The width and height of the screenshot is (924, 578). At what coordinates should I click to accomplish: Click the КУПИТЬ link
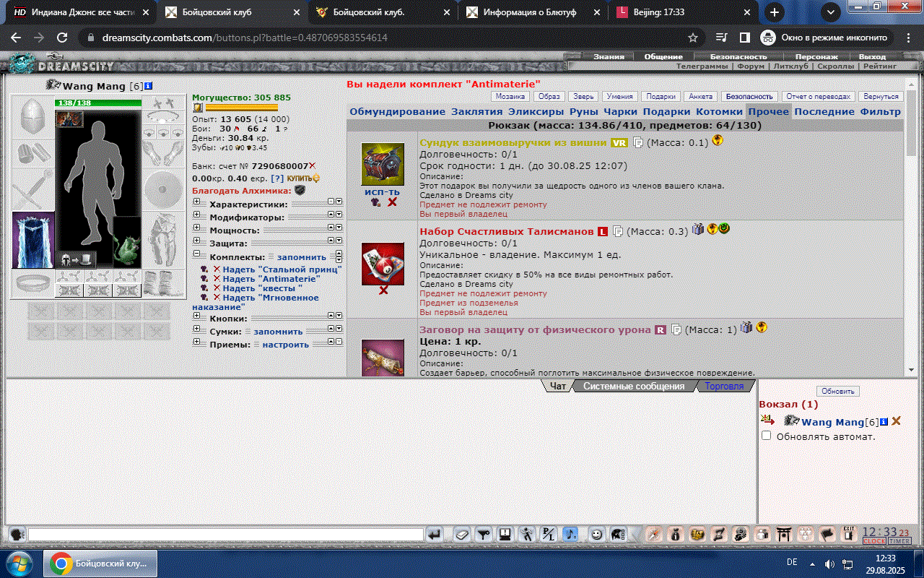303,178
